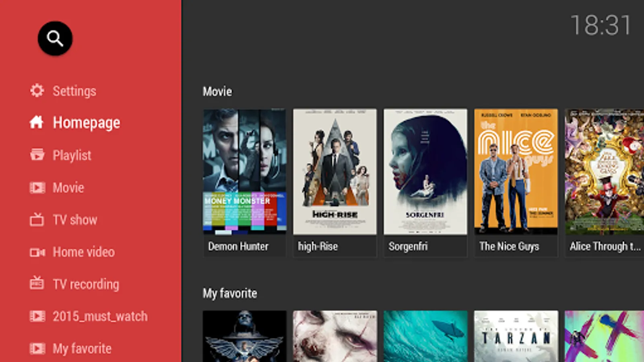This screenshot has width=644, height=362.
Task: Click the TV show television icon
Action: [x=37, y=219]
